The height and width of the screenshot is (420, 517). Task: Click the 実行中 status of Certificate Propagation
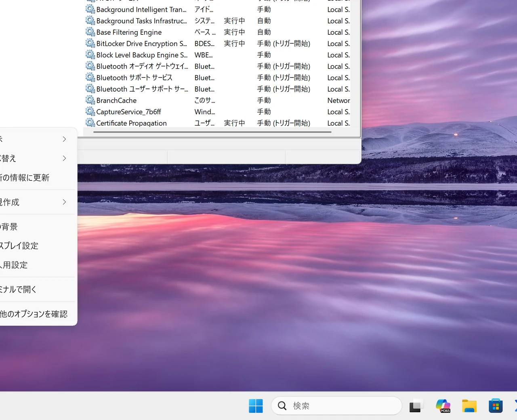click(x=235, y=123)
